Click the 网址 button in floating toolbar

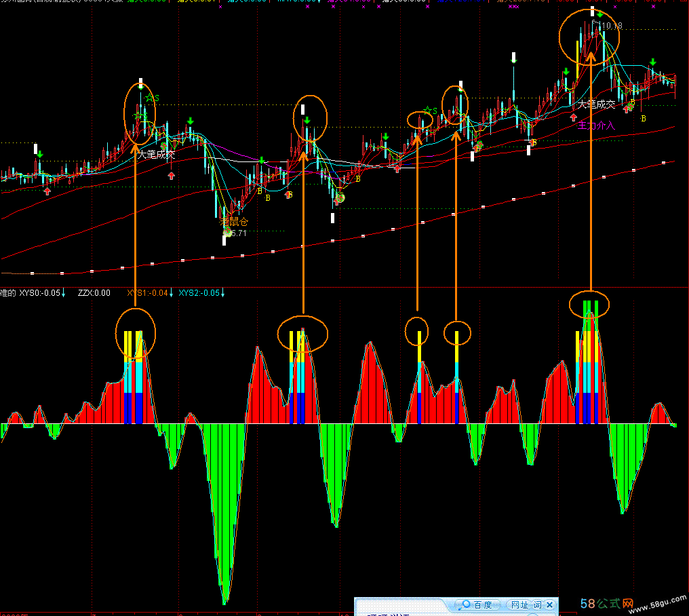point(519,604)
